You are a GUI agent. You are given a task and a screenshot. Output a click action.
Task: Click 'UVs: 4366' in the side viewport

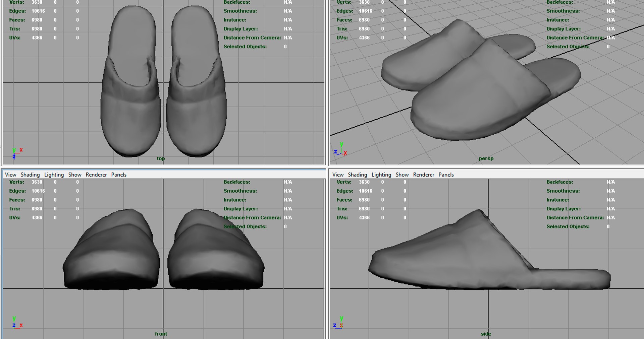click(353, 217)
